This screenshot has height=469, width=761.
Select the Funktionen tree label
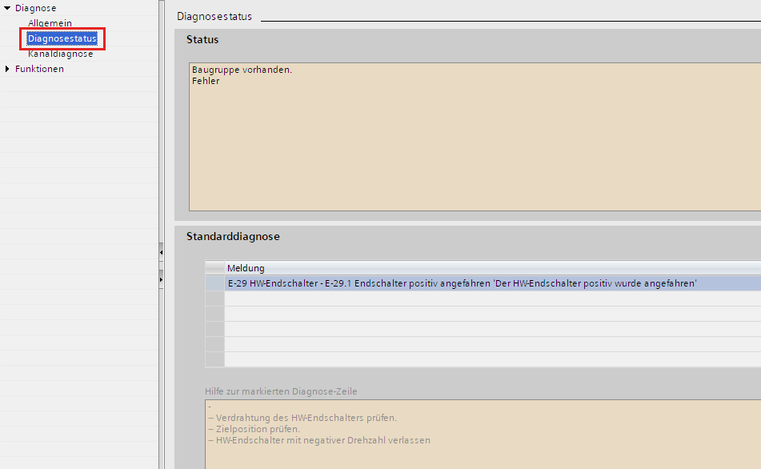coord(40,69)
